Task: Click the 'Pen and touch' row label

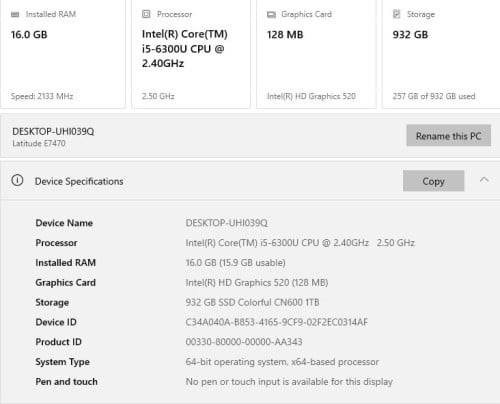Action: click(x=66, y=382)
